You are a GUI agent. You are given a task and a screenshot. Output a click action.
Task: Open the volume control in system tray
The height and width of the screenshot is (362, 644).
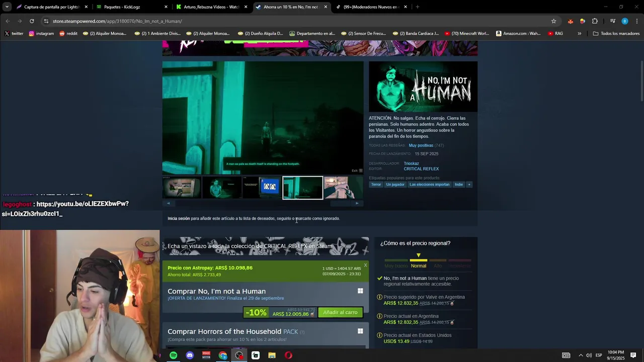[x=589, y=355]
